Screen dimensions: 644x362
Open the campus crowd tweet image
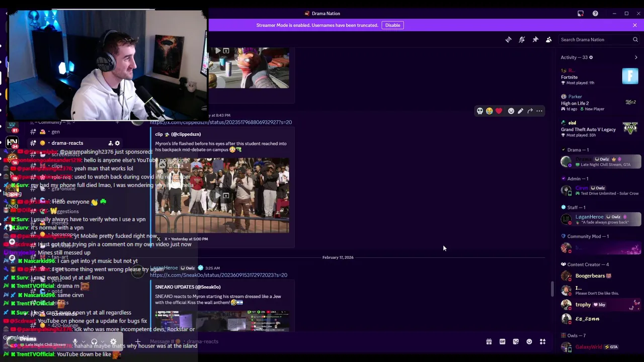pyautogui.click(x=222, y=195)
